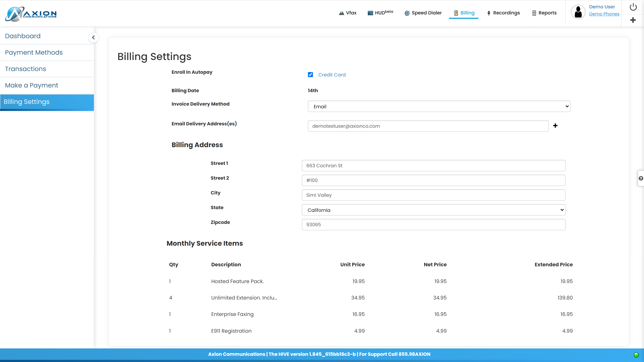Click the plus icon below power button
This screenshot has width=644, height=362.
[x=633, y=20]
